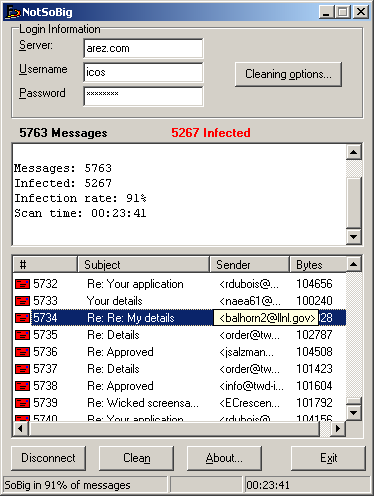The width and height of the screenshot is (374, 496).
Task: Click infected envelope icon of message 5735
Action: point(22,335)
